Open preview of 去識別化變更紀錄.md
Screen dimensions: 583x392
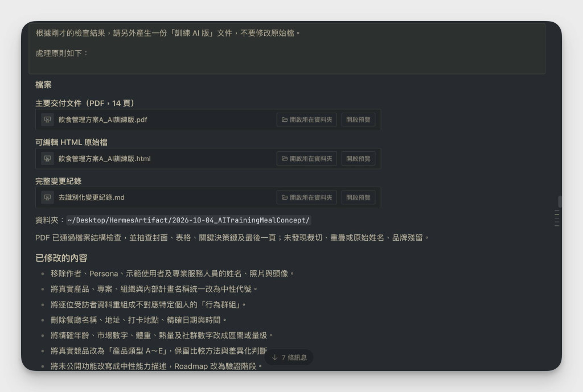(358, 197)
